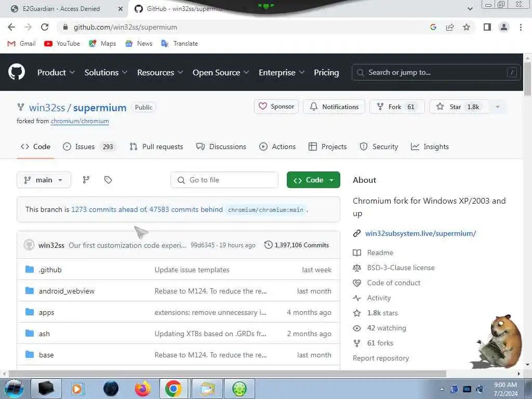Expand the Solutions menu
The height and width of the screenshot is (399, 532).
[x=106, y=72]
